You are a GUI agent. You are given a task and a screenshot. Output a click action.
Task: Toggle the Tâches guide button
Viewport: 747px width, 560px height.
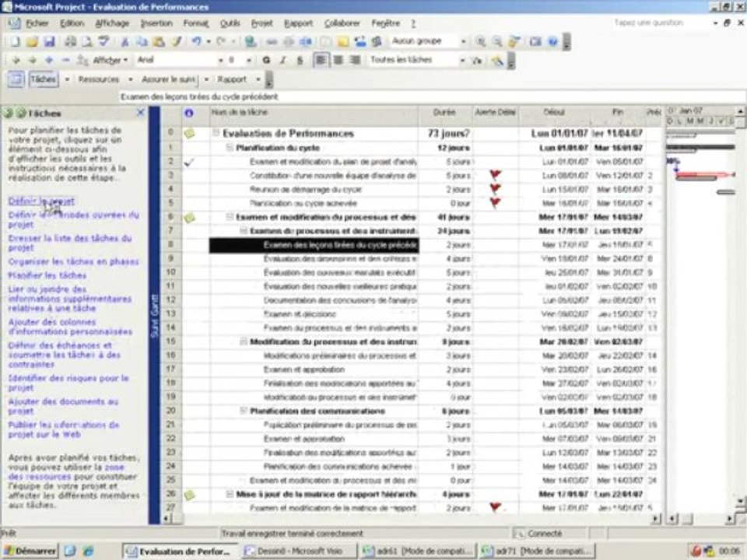click(44, 79)
